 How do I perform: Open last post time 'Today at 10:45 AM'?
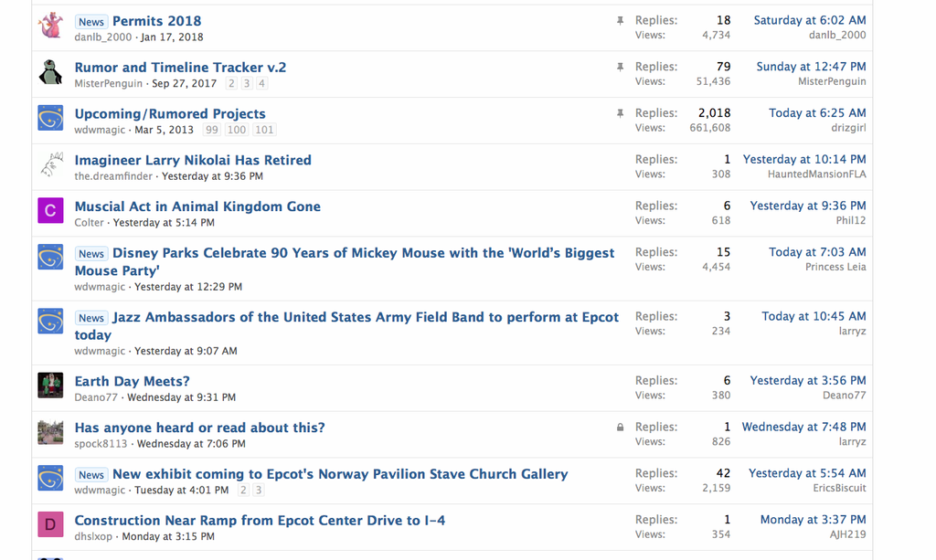click(x=814, y=316)
